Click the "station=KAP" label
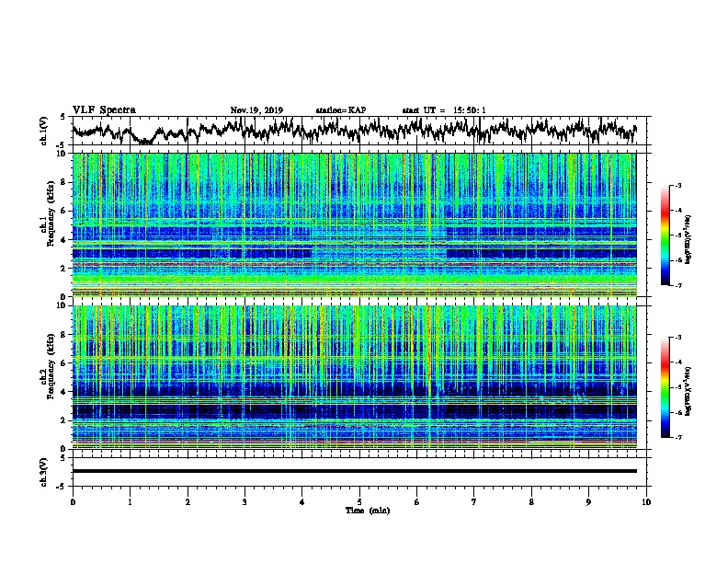Screen dimensions: 728x563 341,110
